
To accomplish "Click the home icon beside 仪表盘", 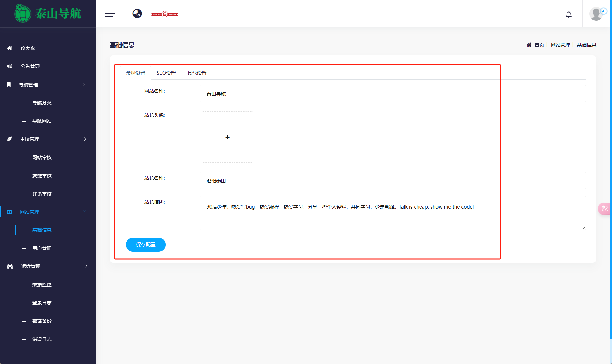I will tap(10, 48).
